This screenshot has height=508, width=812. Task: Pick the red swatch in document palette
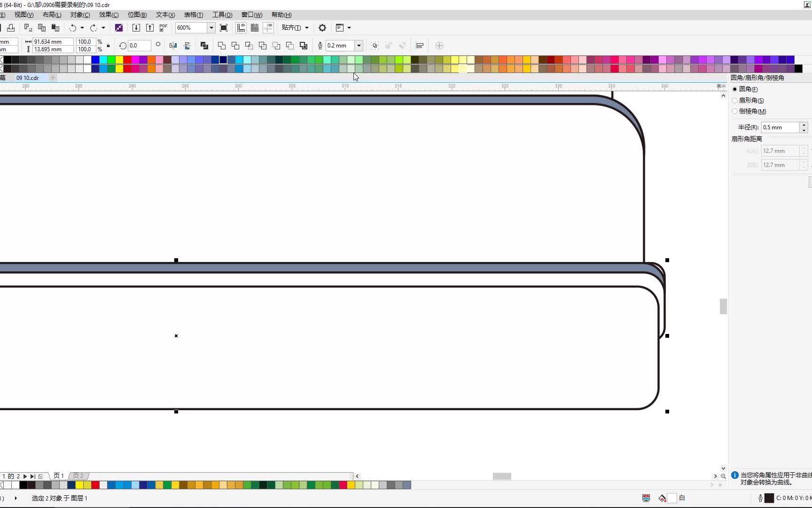tap(95, 485)
